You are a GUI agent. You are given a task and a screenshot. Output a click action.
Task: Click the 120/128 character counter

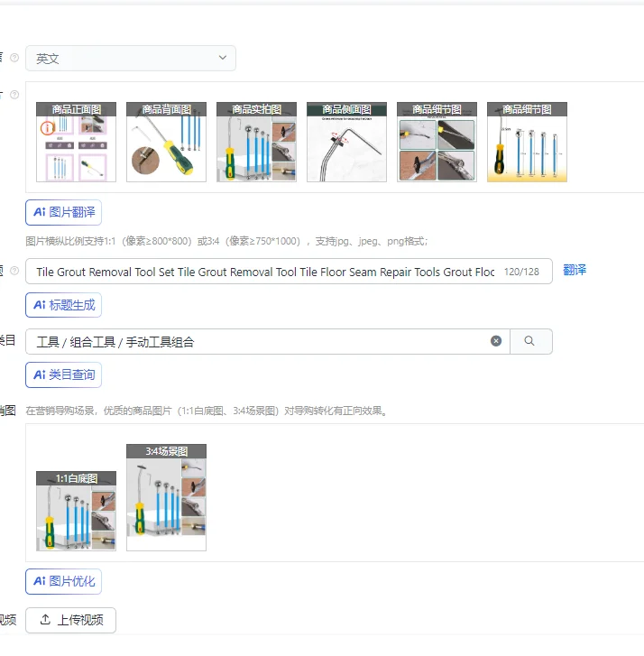[x=521, y=272]
